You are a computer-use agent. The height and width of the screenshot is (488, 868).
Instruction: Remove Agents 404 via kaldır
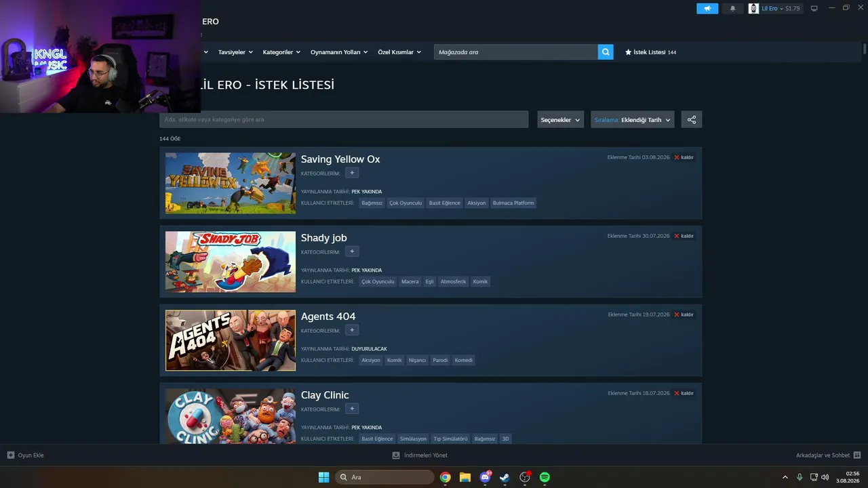[x=684, y=314]
